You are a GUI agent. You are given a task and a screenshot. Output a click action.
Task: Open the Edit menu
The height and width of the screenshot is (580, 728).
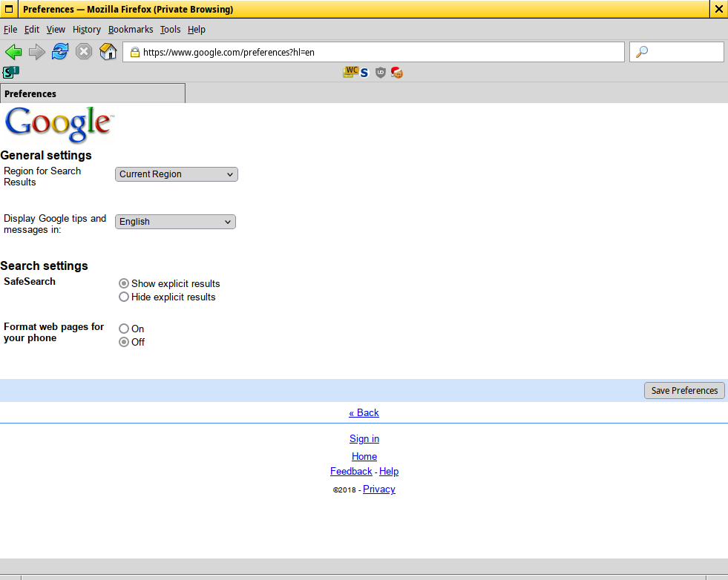pos(32,29)
